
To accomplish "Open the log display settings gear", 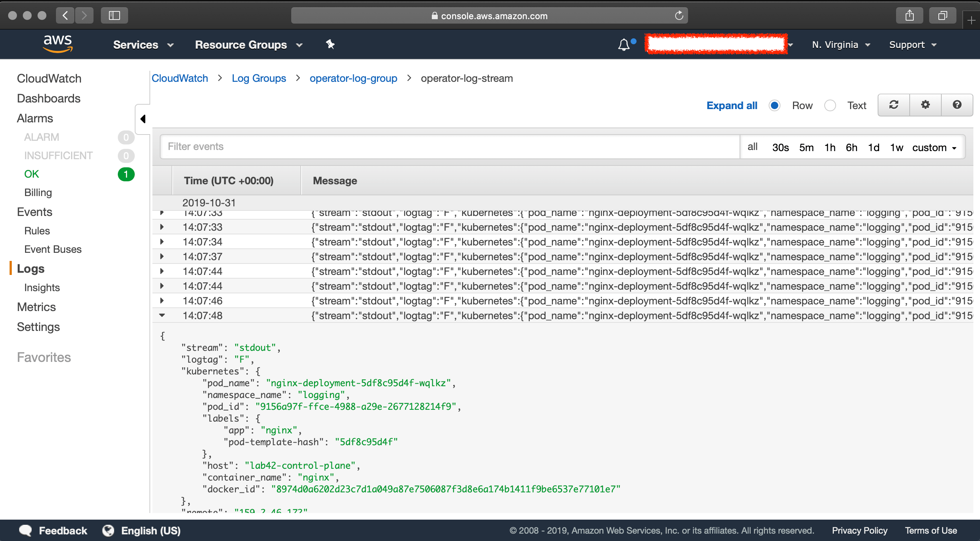I will 925,105.
